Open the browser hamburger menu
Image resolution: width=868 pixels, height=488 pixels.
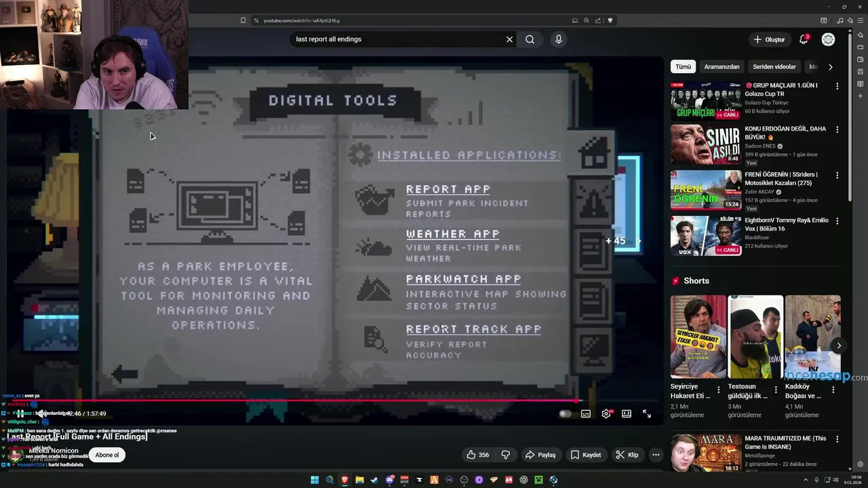(861, 20)
